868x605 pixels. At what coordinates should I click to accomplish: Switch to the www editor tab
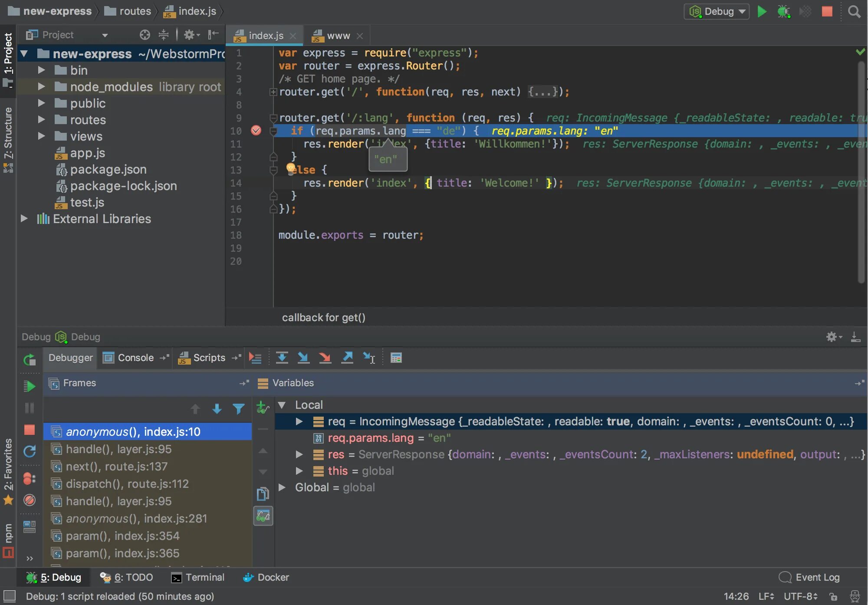click(x=338, y=36)
